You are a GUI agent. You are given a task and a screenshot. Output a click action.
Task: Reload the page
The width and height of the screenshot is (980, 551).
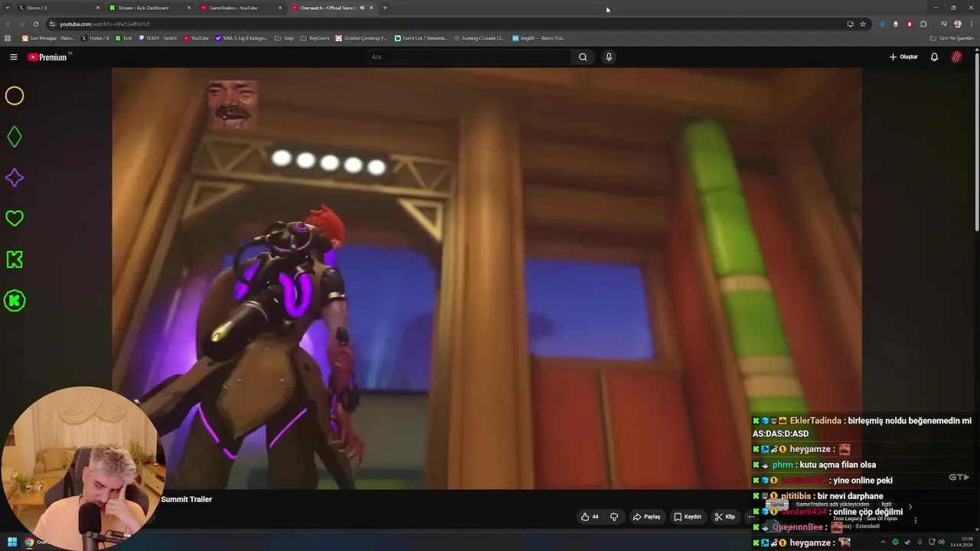point(35,24)
